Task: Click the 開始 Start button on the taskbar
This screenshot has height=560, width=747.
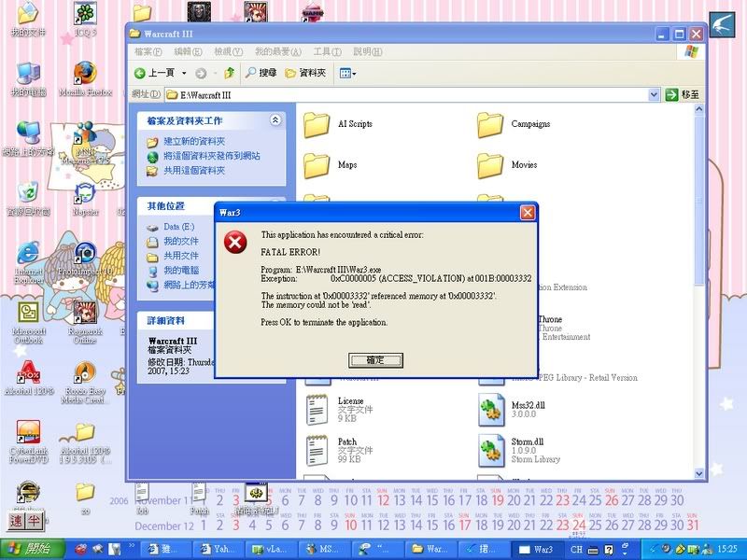Action: 30,549
